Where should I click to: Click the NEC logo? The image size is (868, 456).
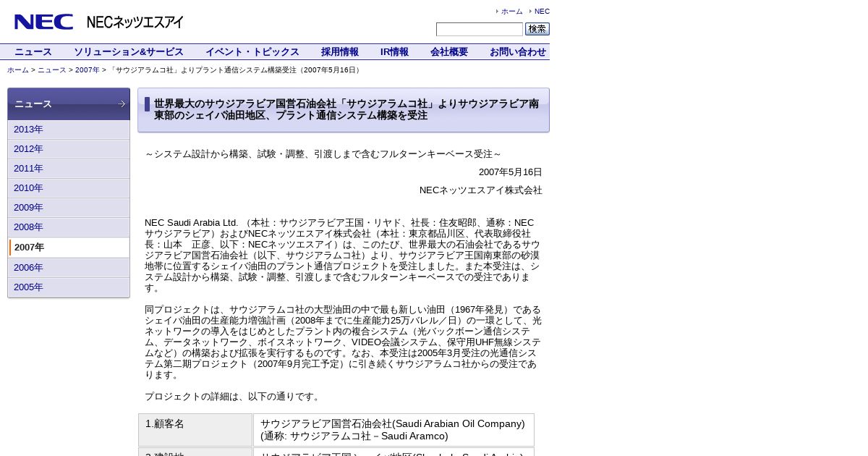pyautogui.click(x=44, y=22)
